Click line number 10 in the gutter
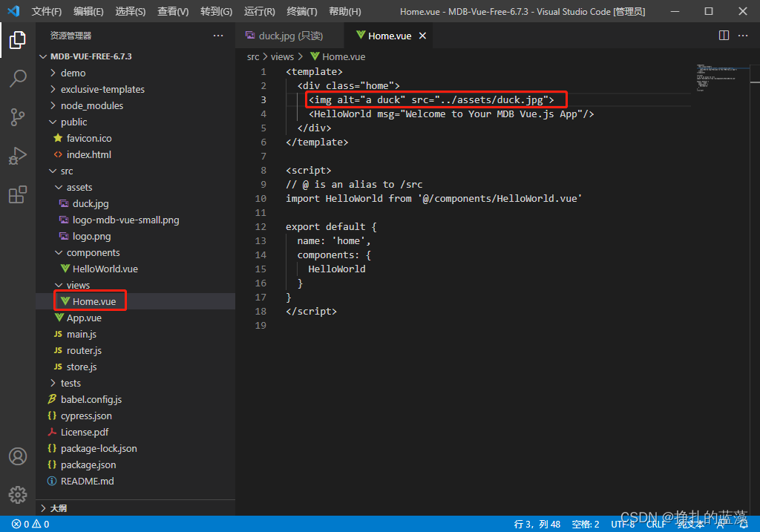The width and height of the screenshot is (760, 532). click(x=261, y=199)
